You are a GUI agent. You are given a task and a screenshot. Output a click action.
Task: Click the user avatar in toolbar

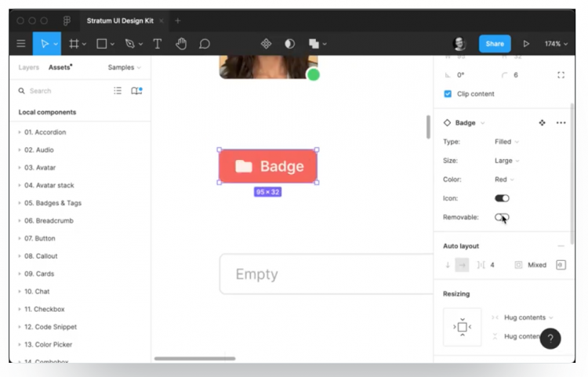459,44
